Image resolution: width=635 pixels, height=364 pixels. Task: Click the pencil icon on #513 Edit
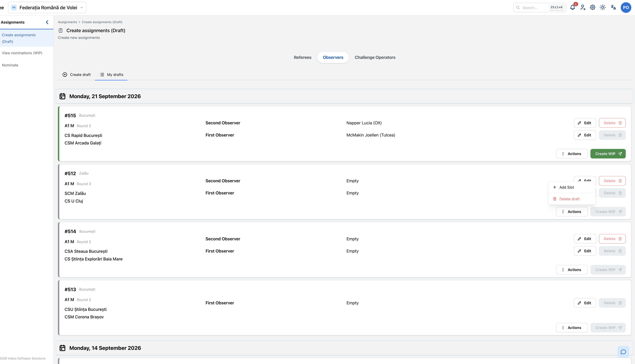click(579, 303)
